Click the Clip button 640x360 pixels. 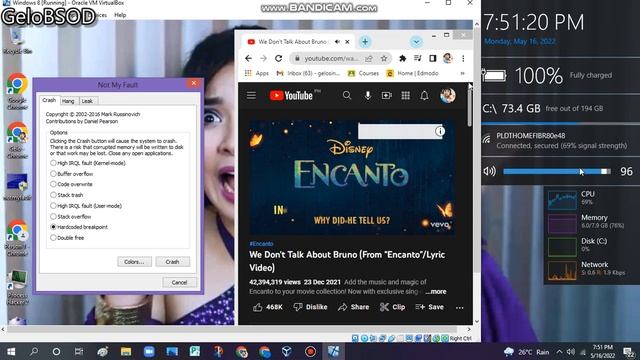tap(392, 307)
